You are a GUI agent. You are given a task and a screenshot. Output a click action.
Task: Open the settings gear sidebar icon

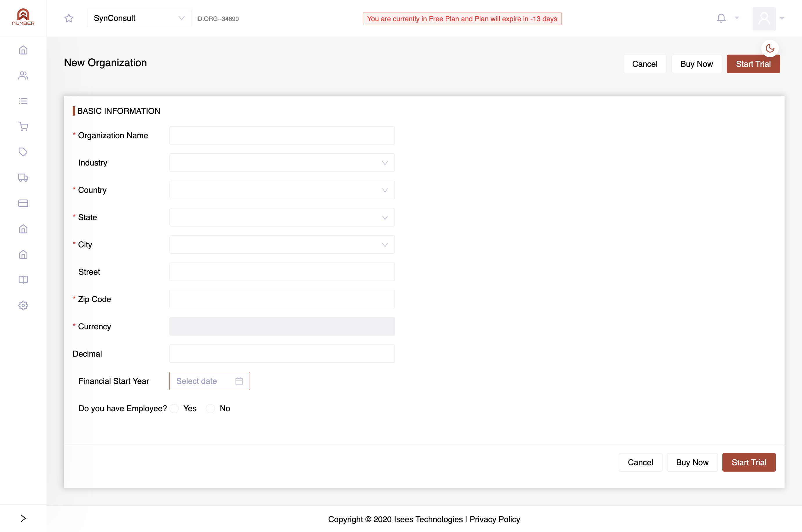pyautogui.click(x=23, y=305)
